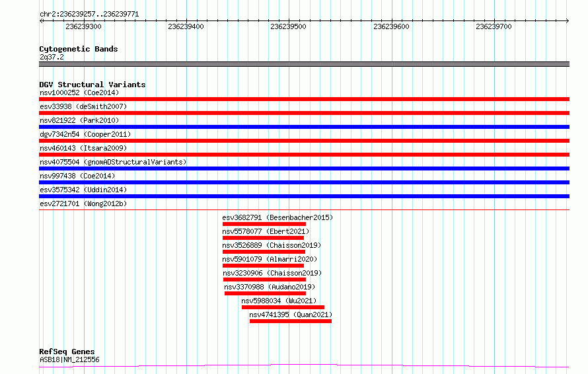Click the RefSeq Genes track title
The image size is (588, 374).
point(67,352)
